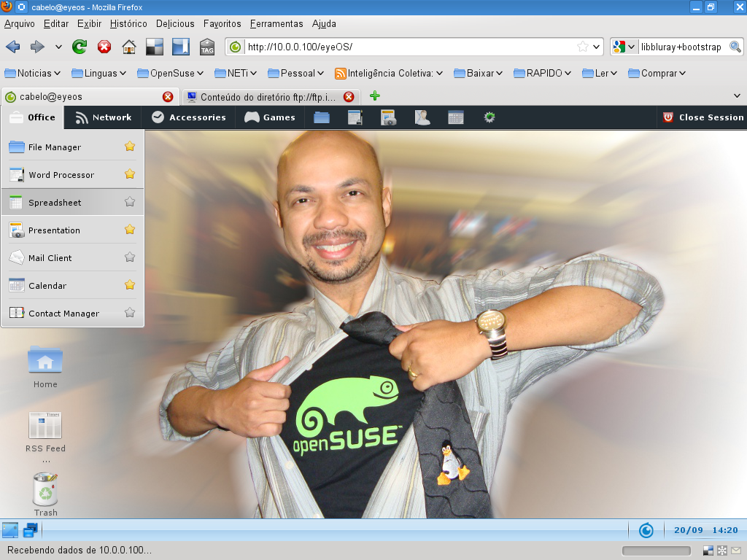747x560 pixels.
Task: Toggle favorite star for Mail Client
Action: click(130, 257)
